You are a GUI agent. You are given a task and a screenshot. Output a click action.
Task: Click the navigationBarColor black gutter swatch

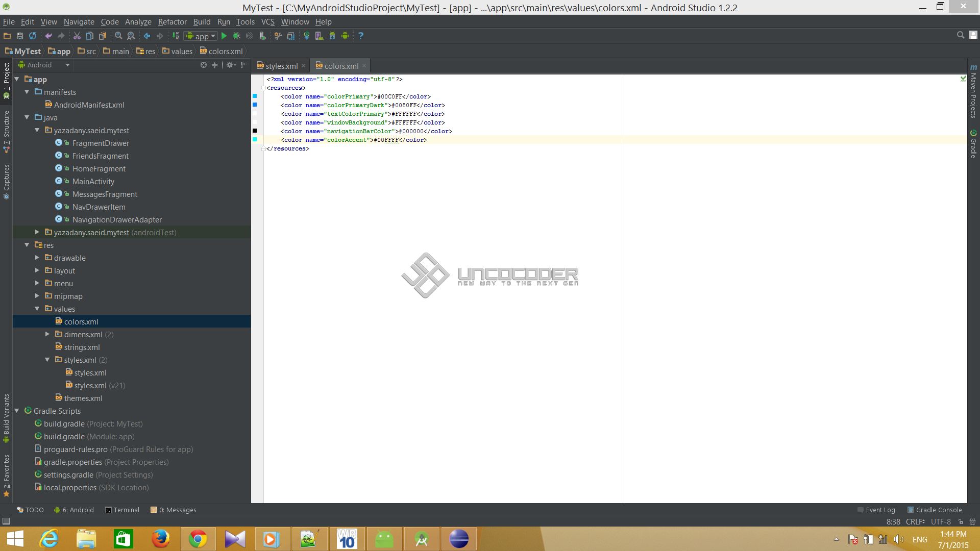pos(255,131)
